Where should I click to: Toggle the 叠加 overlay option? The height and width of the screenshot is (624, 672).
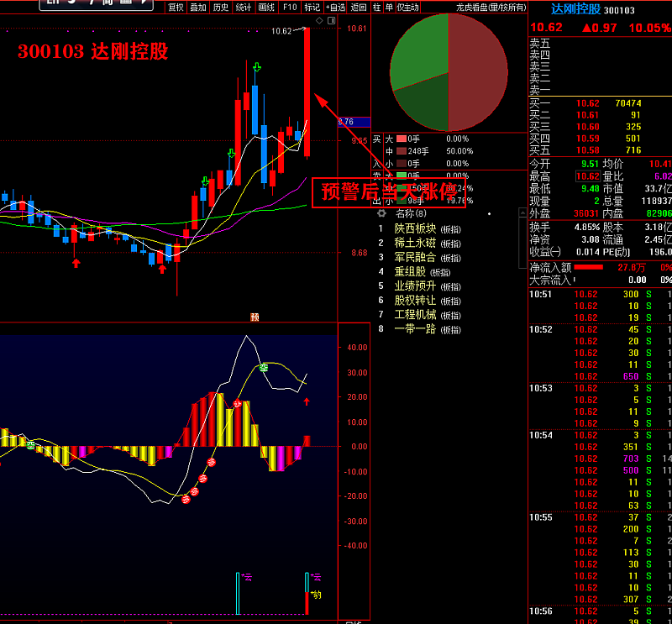pyautogui.click(x=198, y=7)
